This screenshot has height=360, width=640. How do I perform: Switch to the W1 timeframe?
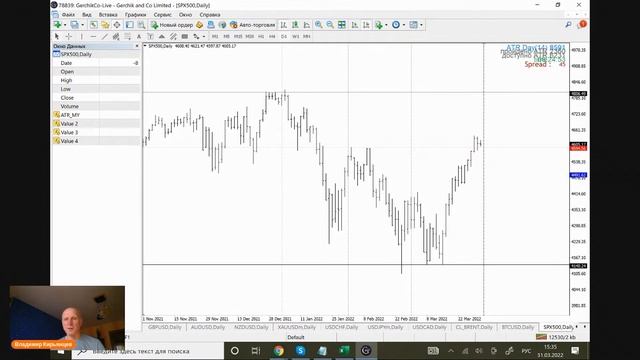tap(296, 36)
